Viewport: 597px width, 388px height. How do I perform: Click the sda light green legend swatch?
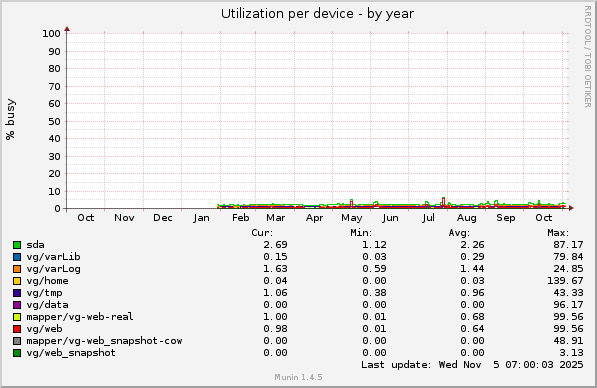[17, 245]
